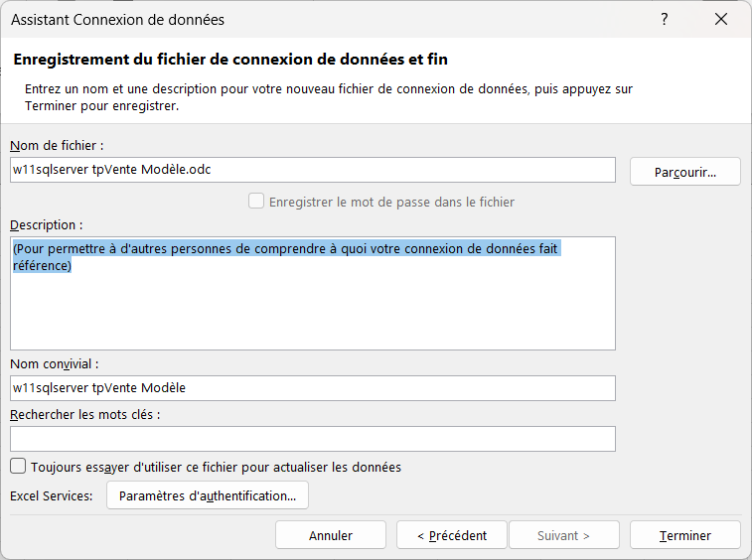Finish the wizard with Terminer

coord(684,535)
